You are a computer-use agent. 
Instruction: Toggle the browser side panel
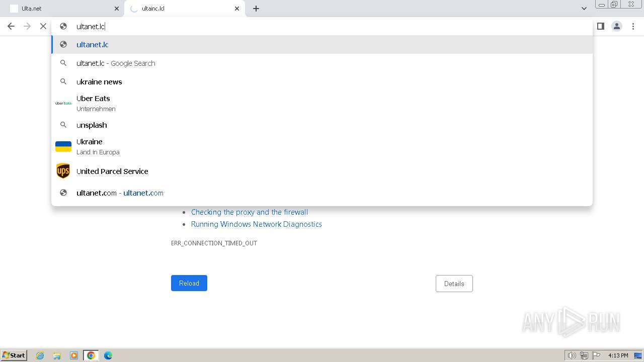pyautogui.click(x=600, y=26)
